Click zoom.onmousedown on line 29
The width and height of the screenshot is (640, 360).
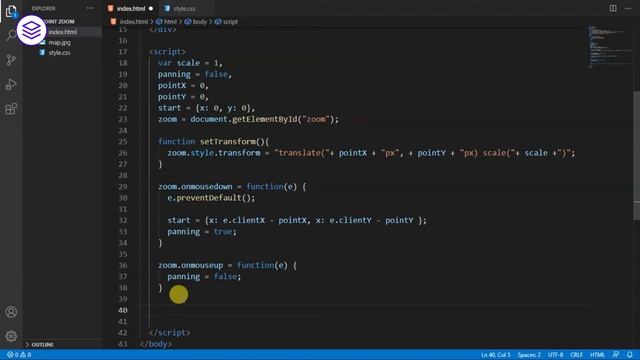[195, 187]
